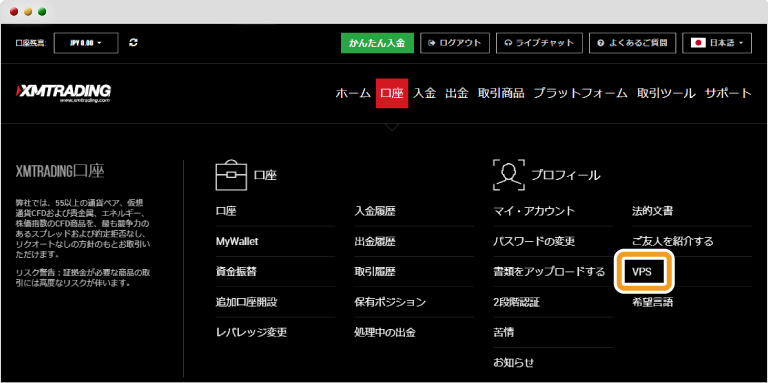Open the 法的文書 link
The image size is (768, 383).
[652, 211]
